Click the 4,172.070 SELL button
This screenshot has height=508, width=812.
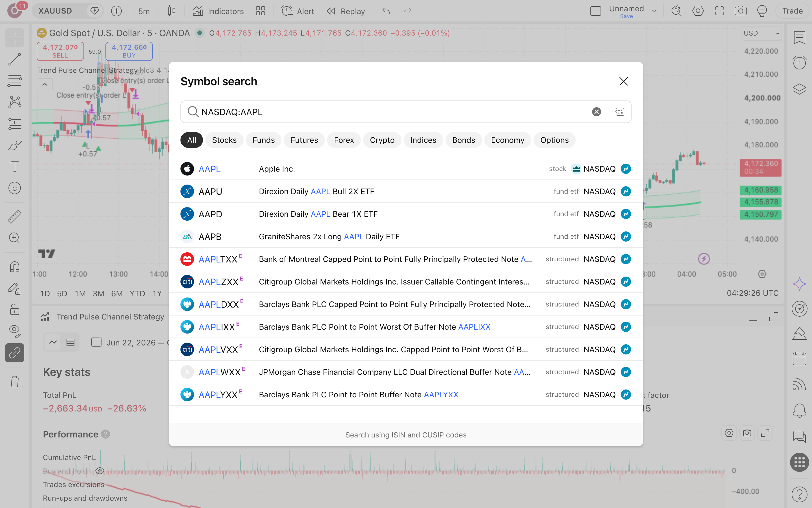point(60,51)
